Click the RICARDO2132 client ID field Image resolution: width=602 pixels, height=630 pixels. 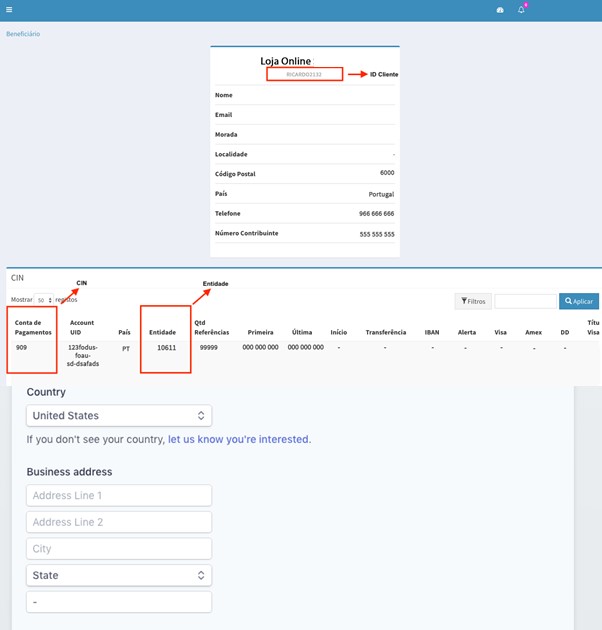click(x=304, y=74)
